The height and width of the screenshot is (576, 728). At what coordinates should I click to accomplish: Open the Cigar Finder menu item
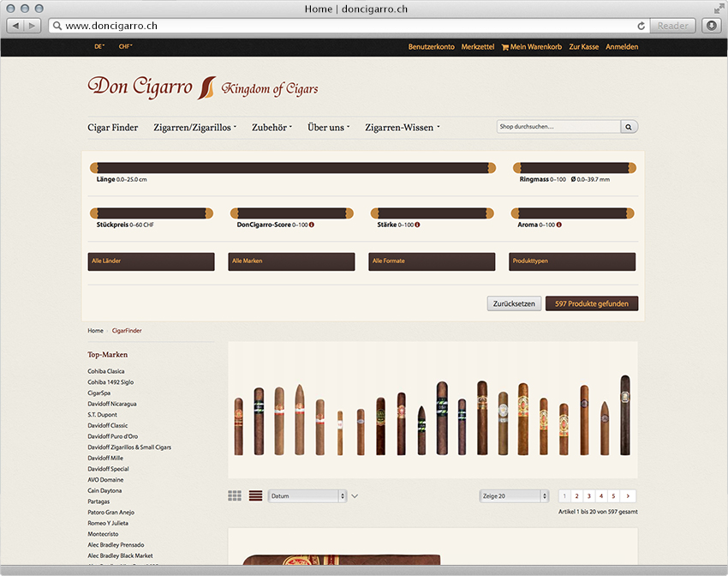tap(113, 127)
